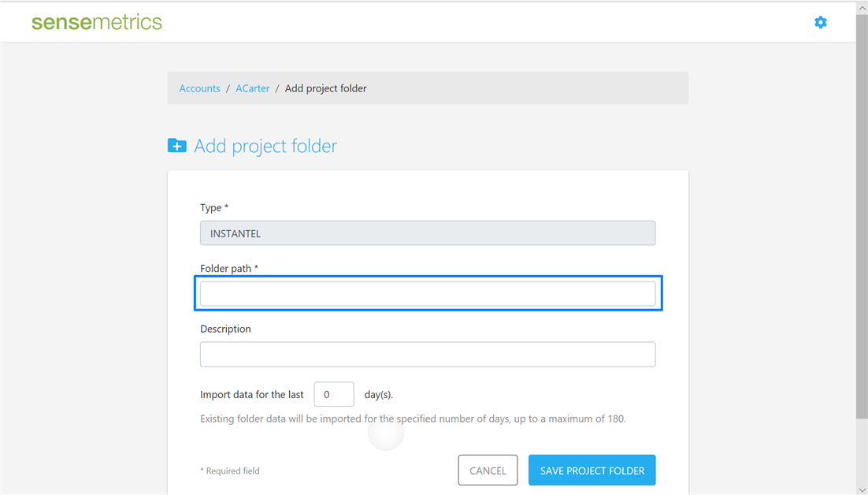
Task: Click the '* Required field' note
Action: [230, 471]
